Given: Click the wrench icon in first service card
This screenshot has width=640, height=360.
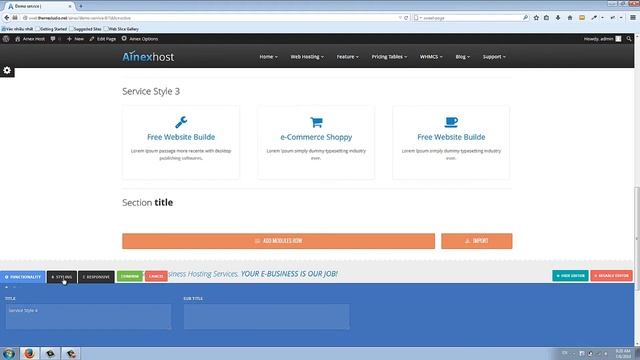Looking at the screenshot, I should [181, 122].
